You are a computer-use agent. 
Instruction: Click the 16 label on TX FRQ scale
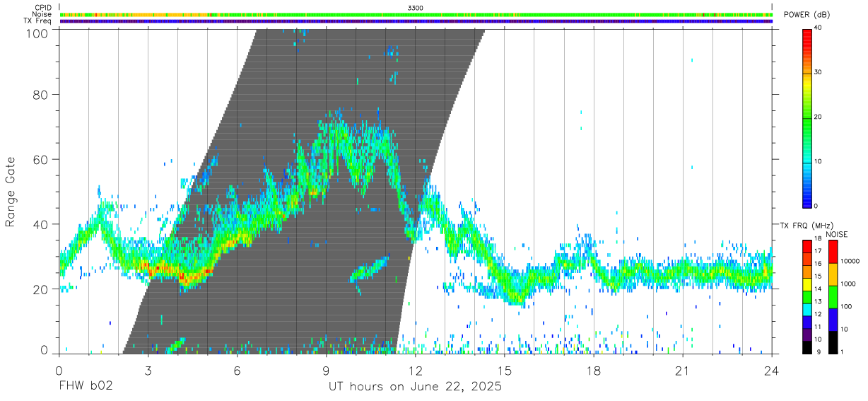tap(818, 264)
